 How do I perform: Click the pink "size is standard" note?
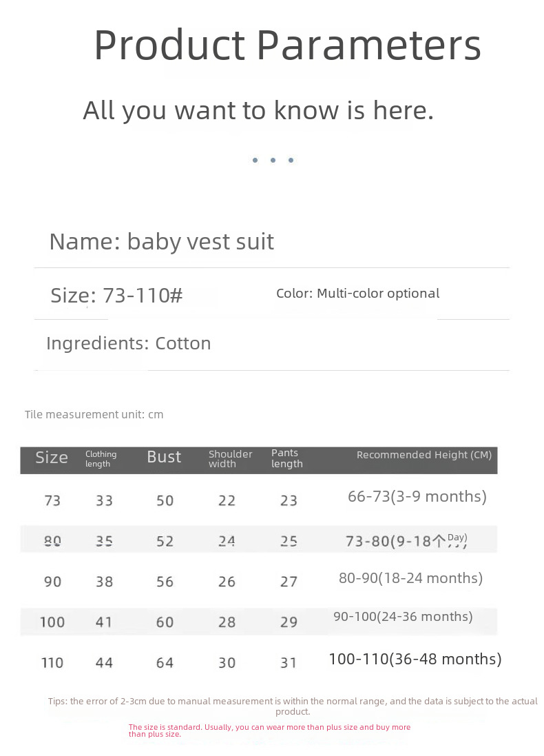(269, 731)
